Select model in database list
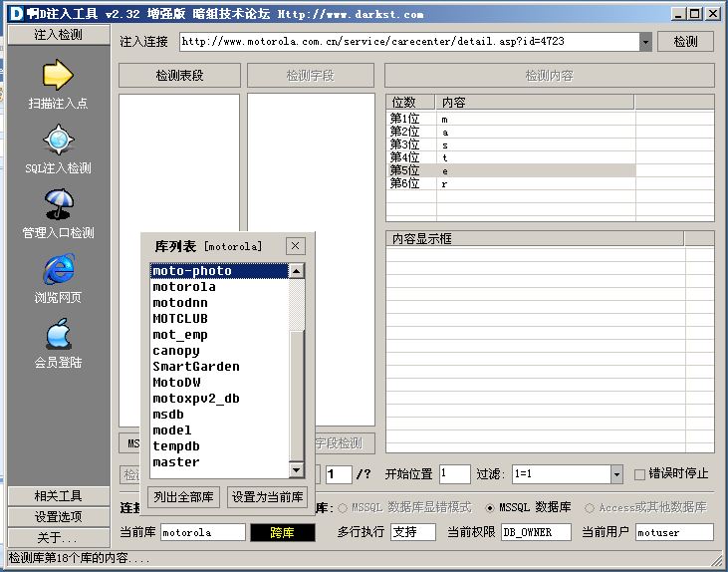The image size is (728, 572). point(219,430)
